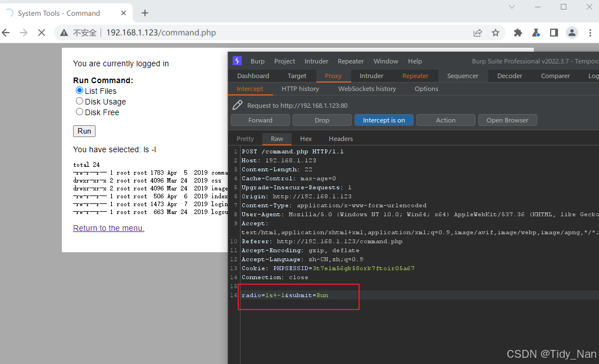Open the Decoder tab

tap(510, 76)
